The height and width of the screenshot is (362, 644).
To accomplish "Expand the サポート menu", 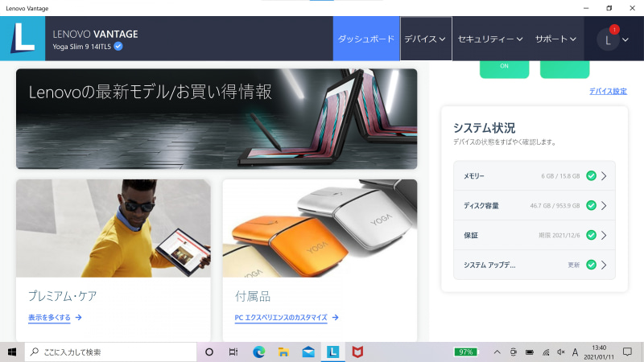I will tap(555, 39).
